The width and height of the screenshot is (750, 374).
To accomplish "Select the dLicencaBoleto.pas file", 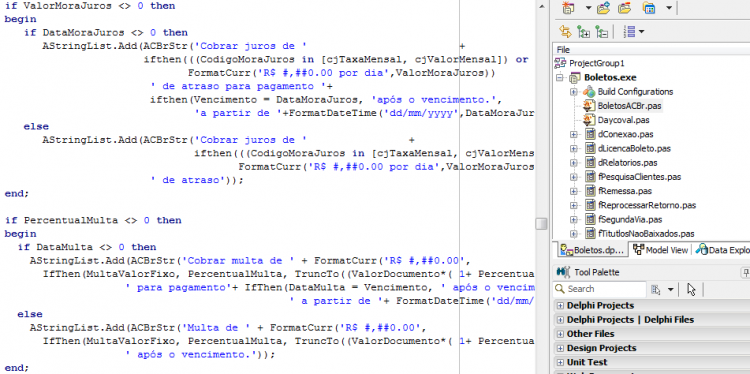I will 634,148.
